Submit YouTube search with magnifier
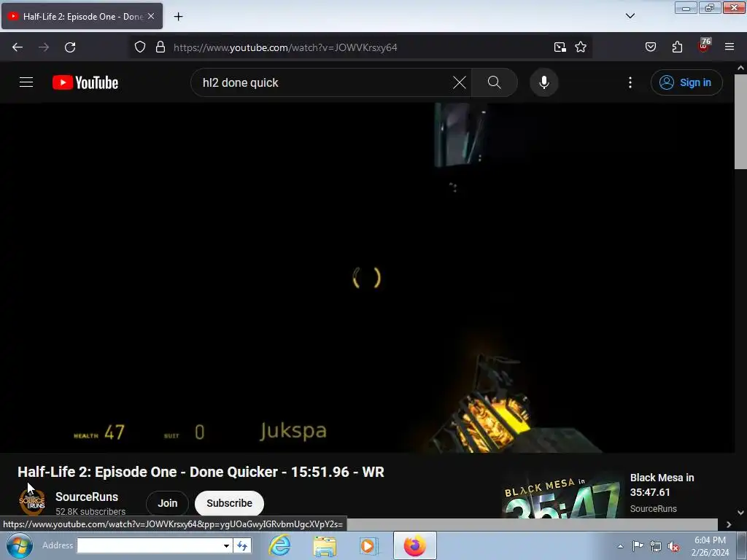The image size is (747, 560). click(x=495, y=82)
